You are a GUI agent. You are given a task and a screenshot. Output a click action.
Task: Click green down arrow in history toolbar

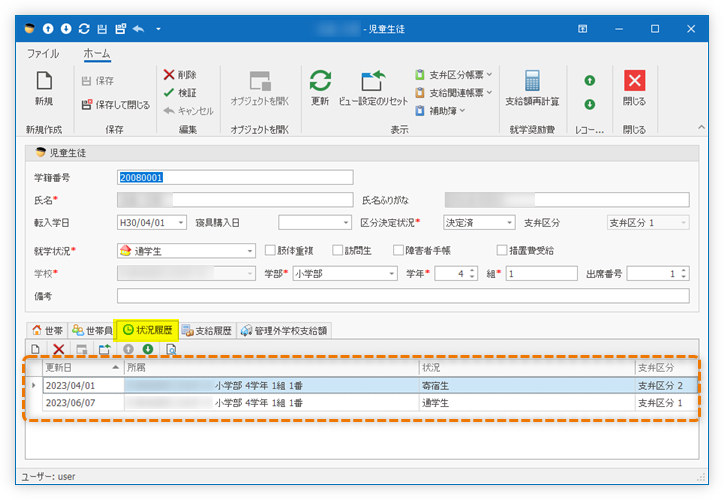(x=148, y=349)
